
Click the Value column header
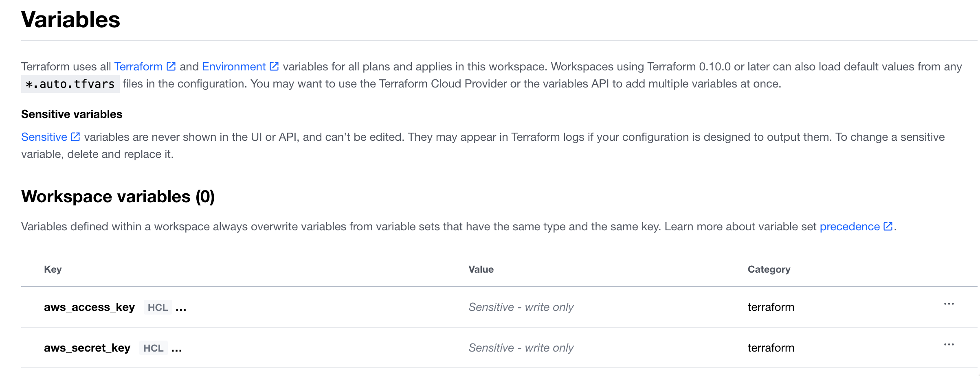click(481, 269)
